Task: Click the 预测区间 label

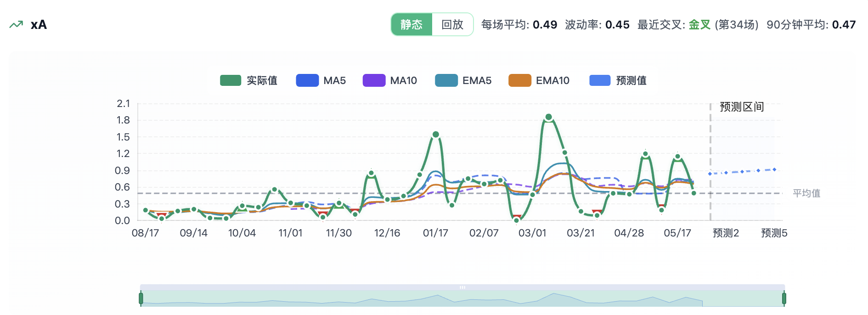Action: [x=742, y=107]
